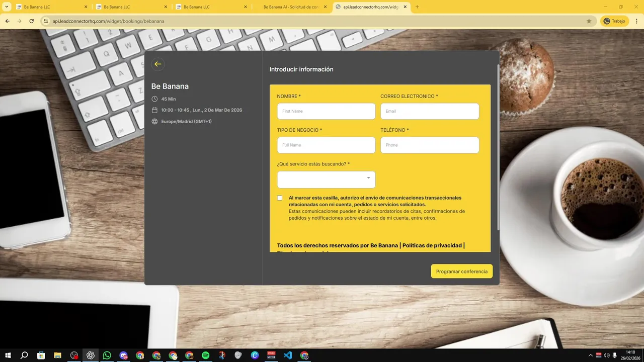Click the 'Al marcar esta casilla' consent text
Viewport: 644px width, 362px height.
pos(375,201)
